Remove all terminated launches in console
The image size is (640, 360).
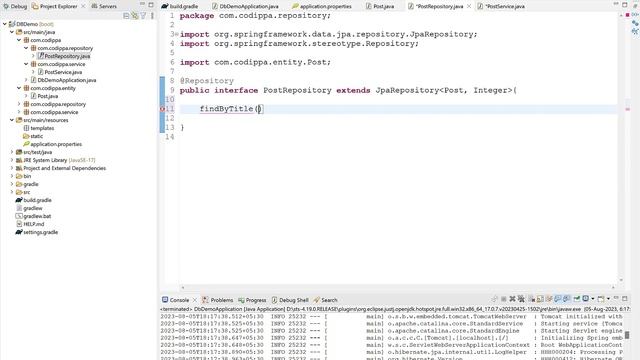(521, 299)
